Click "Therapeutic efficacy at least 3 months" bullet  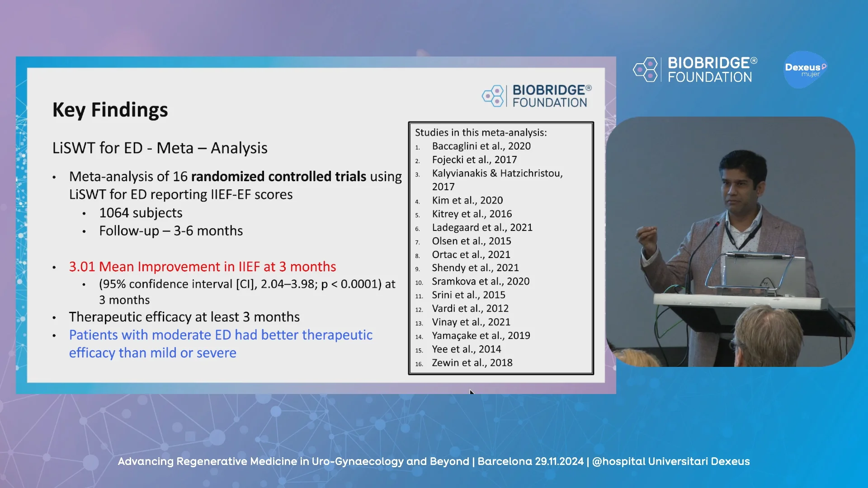point(184,317)
